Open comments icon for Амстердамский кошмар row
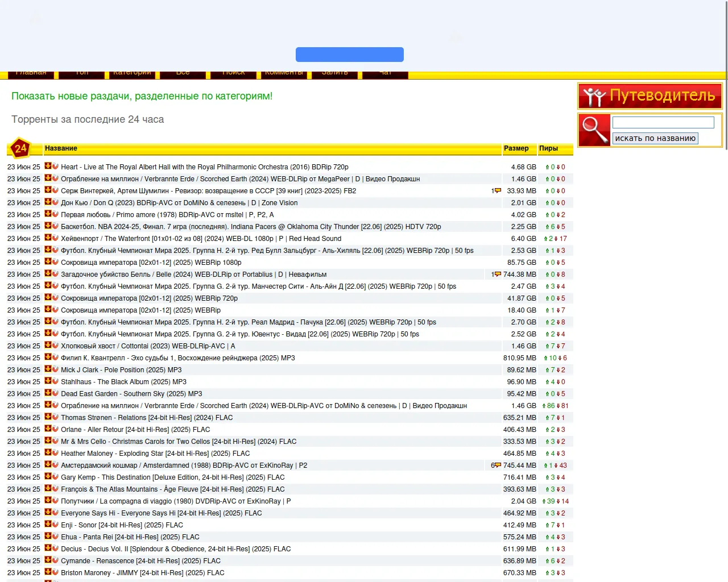 pos(498,465)
